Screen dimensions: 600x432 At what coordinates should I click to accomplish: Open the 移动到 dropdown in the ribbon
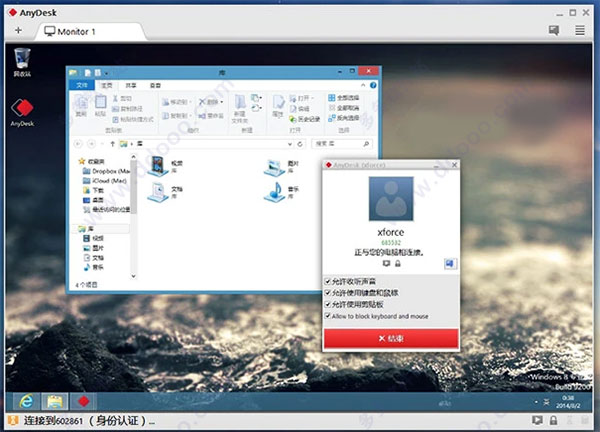176,102
